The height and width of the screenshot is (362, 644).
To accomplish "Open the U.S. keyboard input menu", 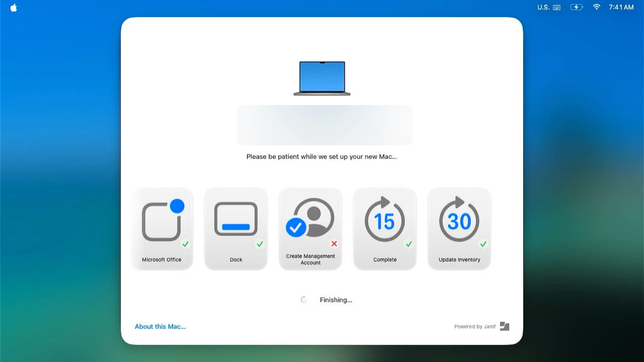I will 549,7.
